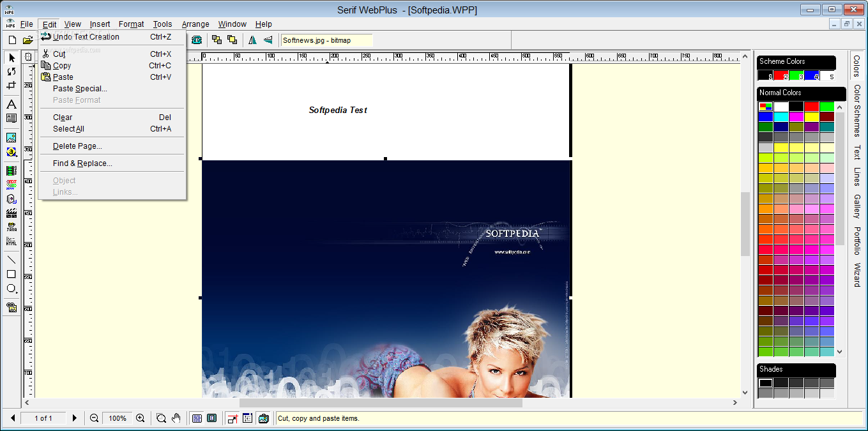Choose Find & Replace... in Edit menu
Image resolution: width=868 pixels, height=431 pixels.
(x=112, y=163)
